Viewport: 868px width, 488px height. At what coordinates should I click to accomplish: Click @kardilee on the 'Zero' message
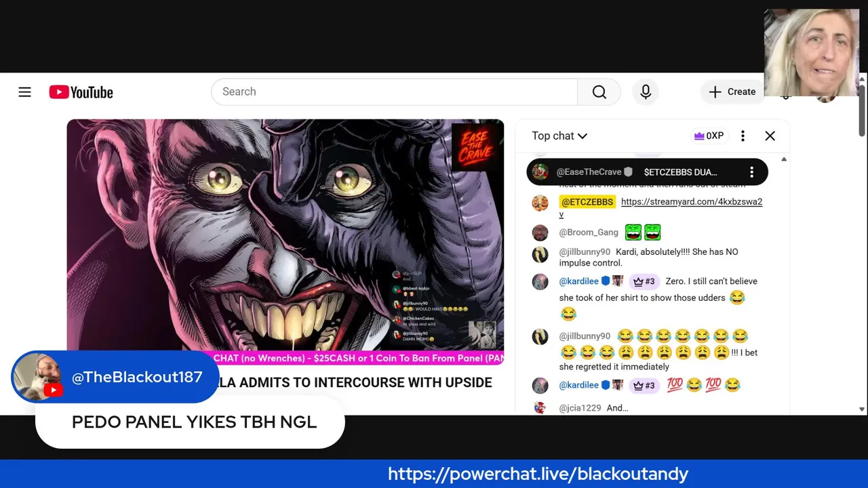pos(578,281)
